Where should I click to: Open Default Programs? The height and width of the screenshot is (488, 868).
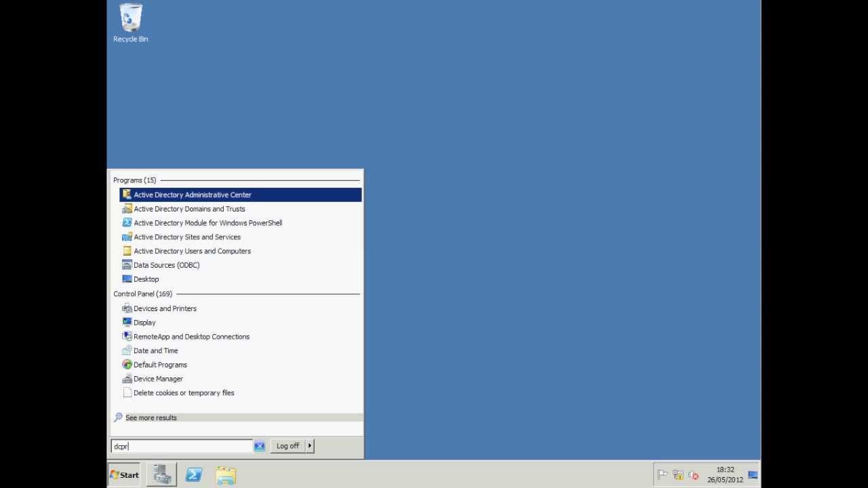click(241, 365)
